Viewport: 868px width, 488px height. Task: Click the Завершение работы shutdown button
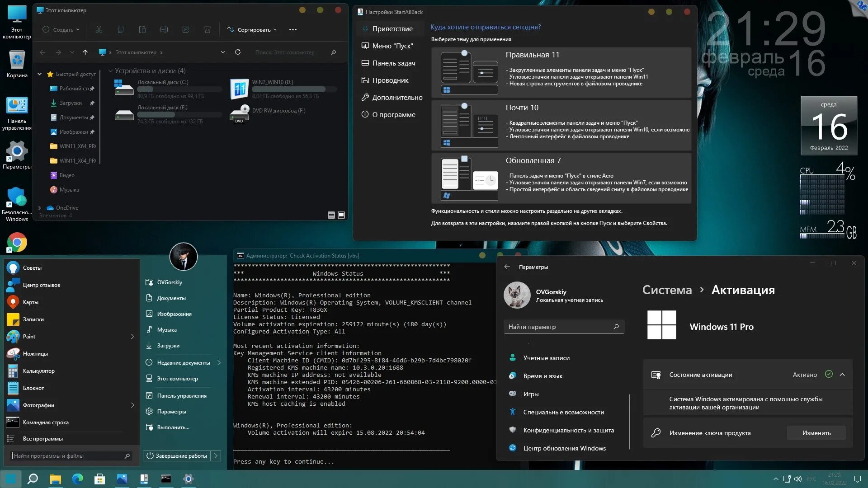pyautogui.click(x=177, y=456)
